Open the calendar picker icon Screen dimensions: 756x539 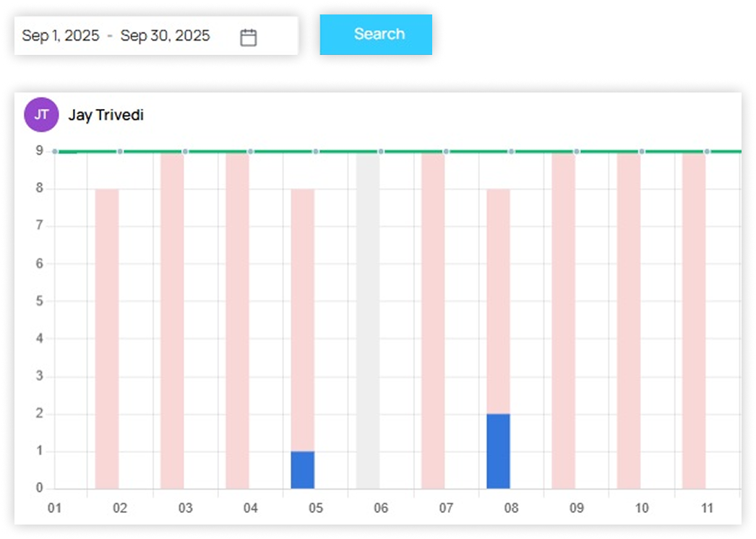(248, 37)
